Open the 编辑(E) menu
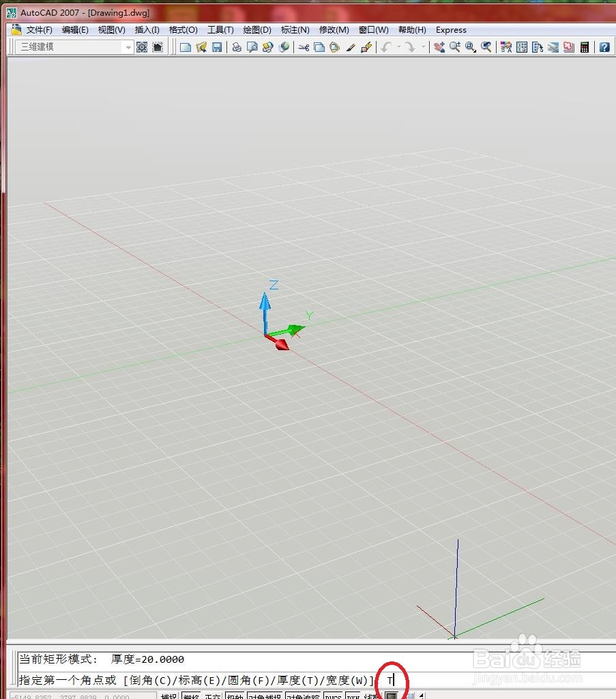 75,30
